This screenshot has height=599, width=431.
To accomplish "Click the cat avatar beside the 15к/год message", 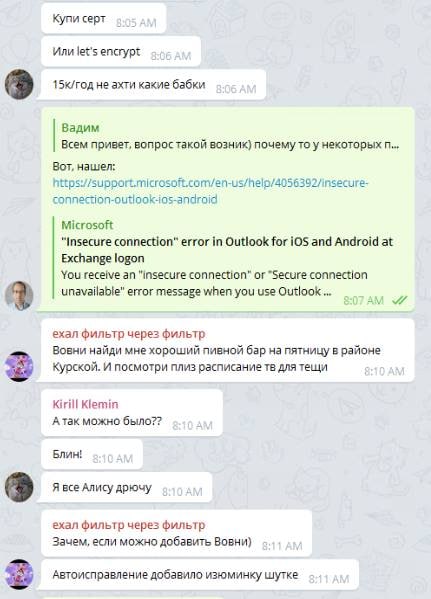I will pyautogui.click(x=19, y=84).
